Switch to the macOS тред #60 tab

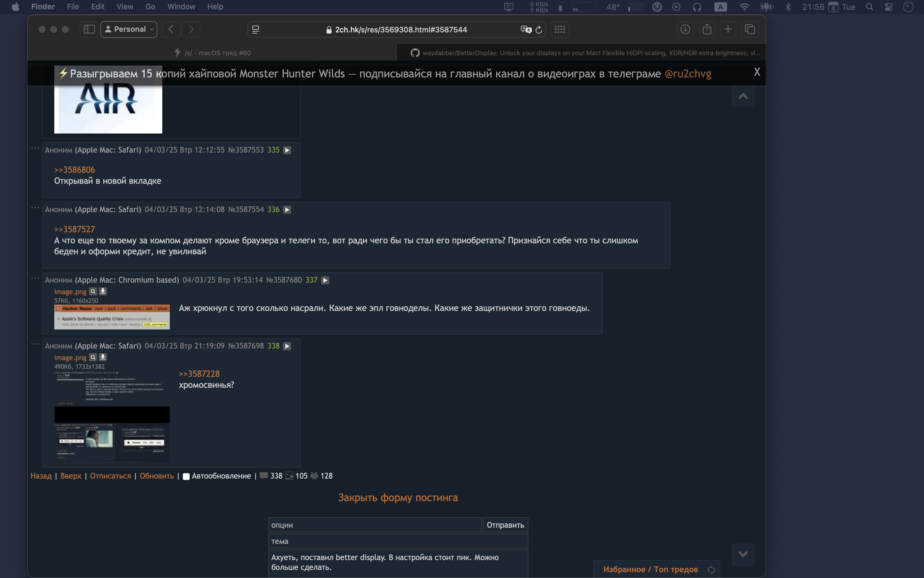click(212, 53)
